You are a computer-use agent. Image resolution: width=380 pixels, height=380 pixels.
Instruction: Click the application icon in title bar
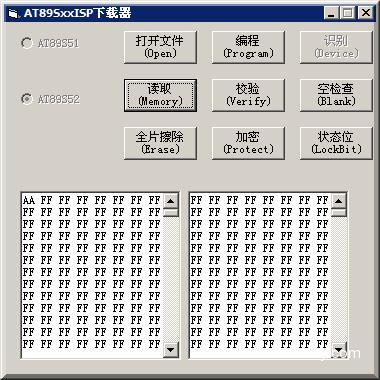13,14
